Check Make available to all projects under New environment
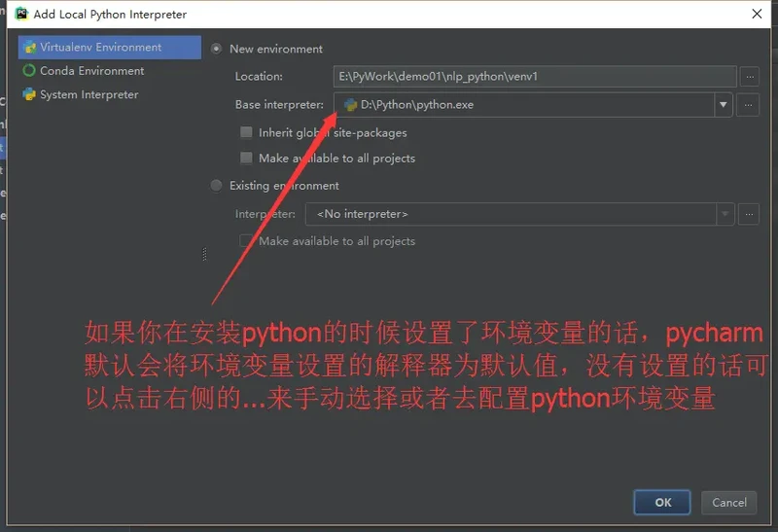 (246, 159)
